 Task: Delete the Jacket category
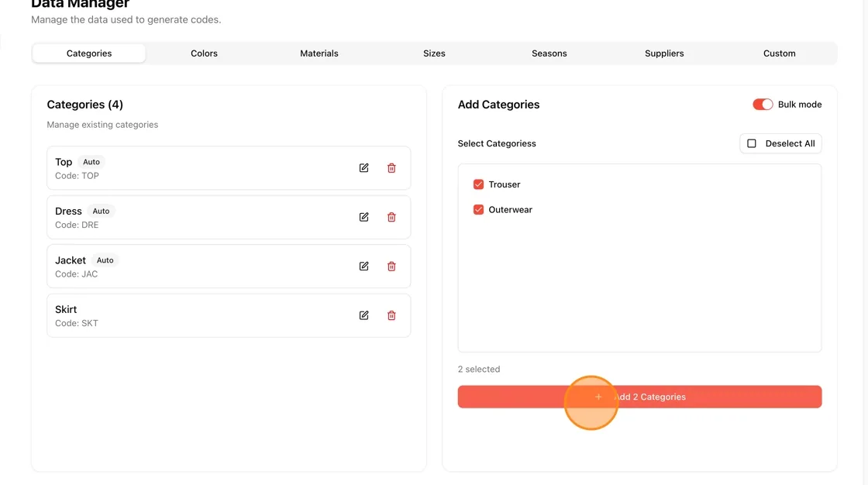[391, 267]
